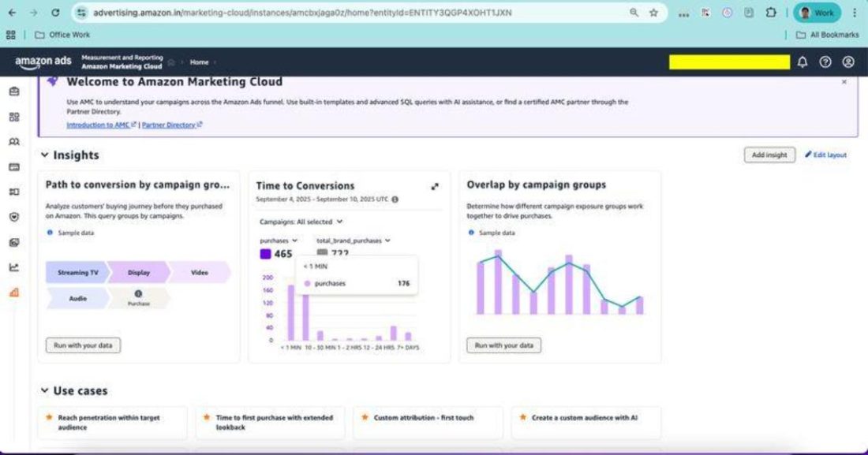This screenshot has height=455, width=868.
Task: Open the user account icon
Action: tap(848, 62)
